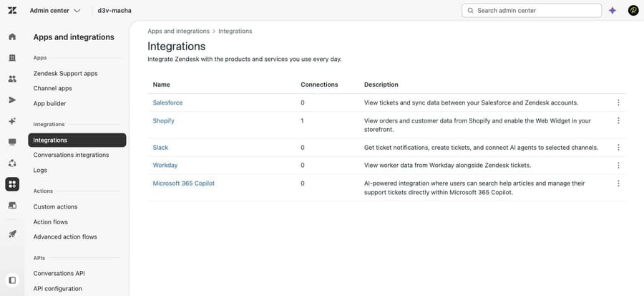Open the Account building icon
The height and width of the screenshot is (296, 644).
pos(12,58)
